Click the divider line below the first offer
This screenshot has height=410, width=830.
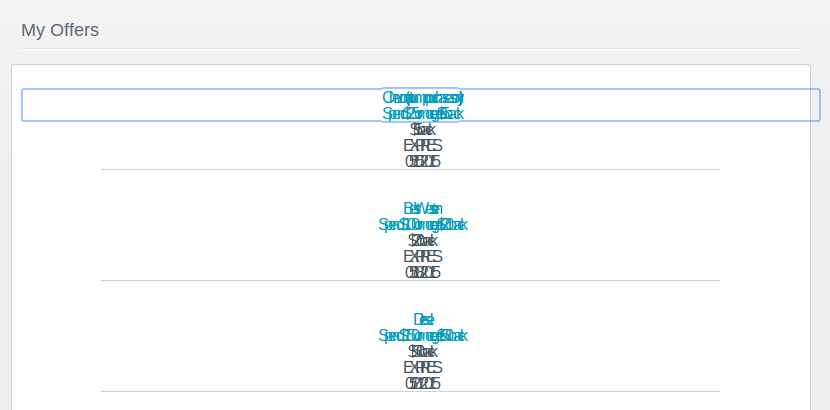(410, 170)
